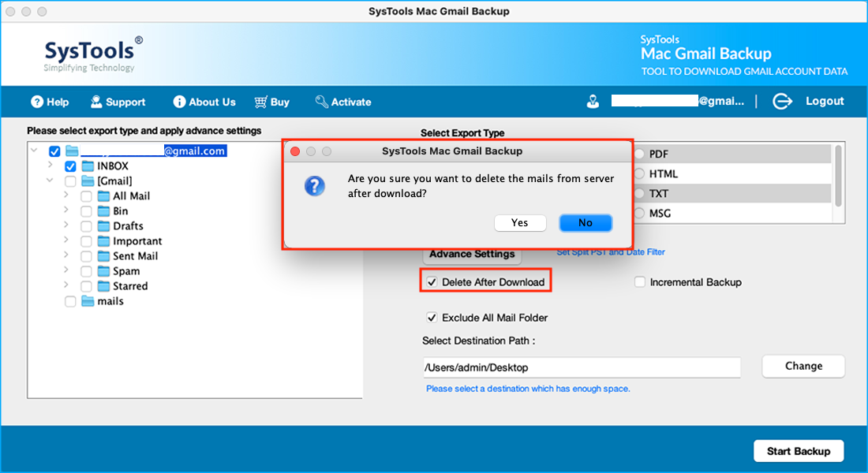Click the Change destination button

point(804,367)
